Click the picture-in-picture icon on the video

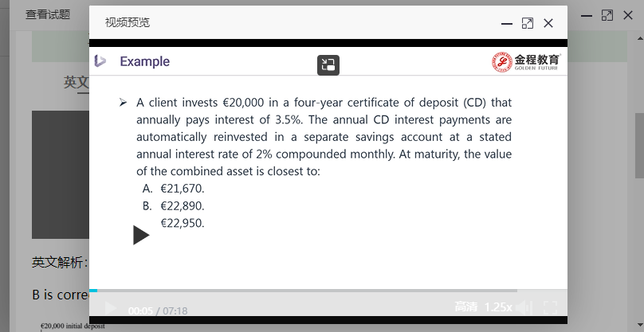point(328,65)
